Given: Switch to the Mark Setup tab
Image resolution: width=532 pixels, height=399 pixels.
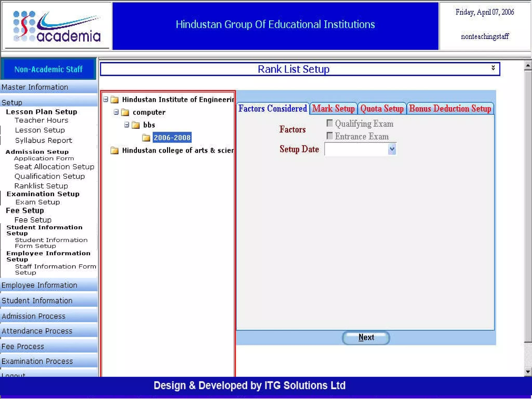Looking at the screenshot, I should pyautogui.click(x=333, y=109).
